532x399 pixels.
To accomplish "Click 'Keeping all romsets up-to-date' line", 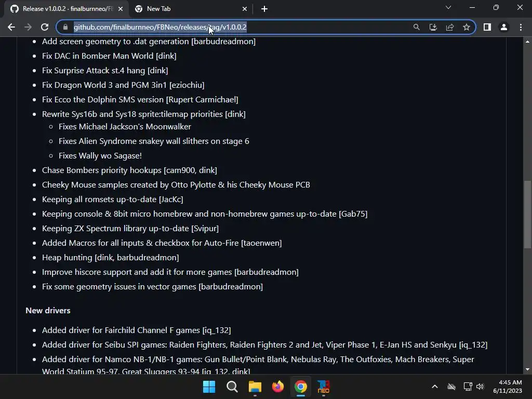I will pyautogui.click(x=113, y=199).
